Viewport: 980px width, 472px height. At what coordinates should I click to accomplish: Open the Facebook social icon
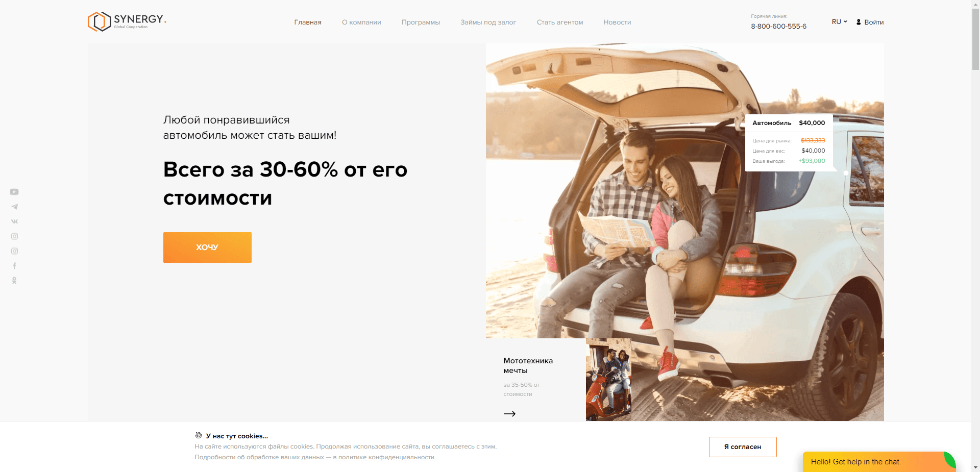tap(14, 266)
